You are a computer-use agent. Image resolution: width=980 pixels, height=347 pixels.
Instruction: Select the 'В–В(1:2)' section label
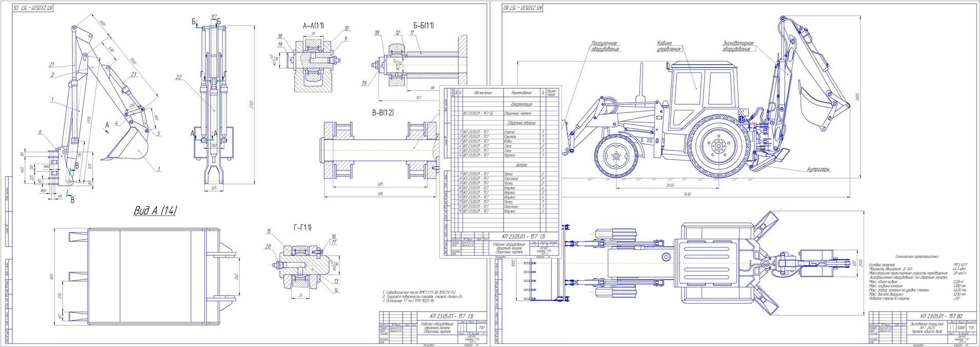coord(383,112)
